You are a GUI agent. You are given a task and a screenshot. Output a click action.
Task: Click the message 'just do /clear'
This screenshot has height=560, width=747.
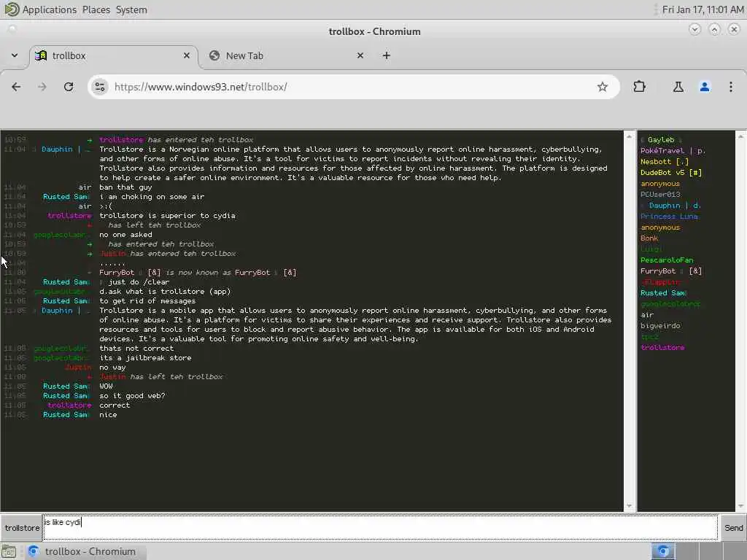[x=139, y=282]
